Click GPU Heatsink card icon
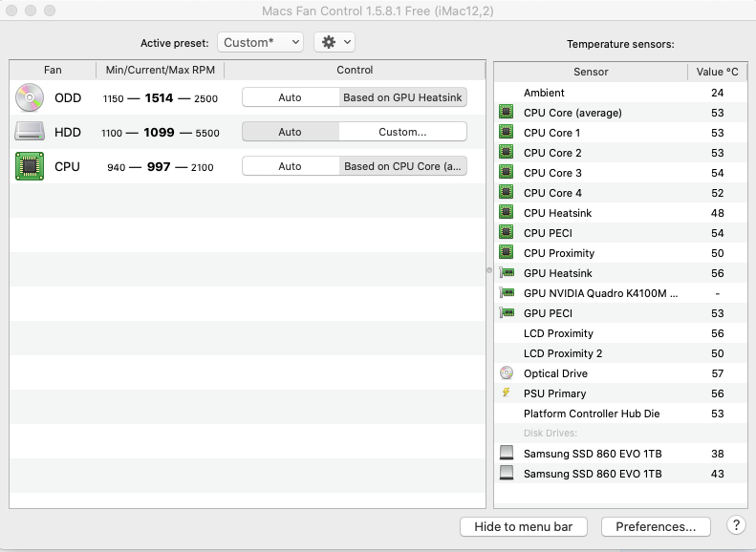 507,272
